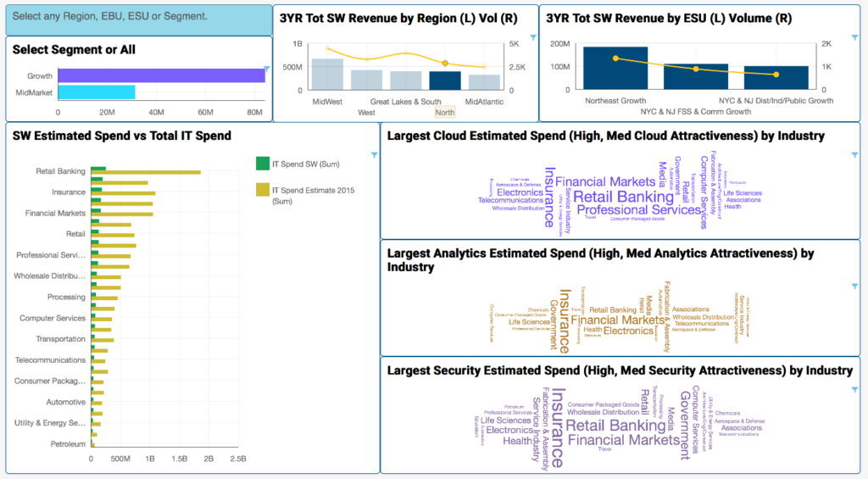Click Insurance in the Analytics word cloud
868x479 pixels.
coord(565,321)
